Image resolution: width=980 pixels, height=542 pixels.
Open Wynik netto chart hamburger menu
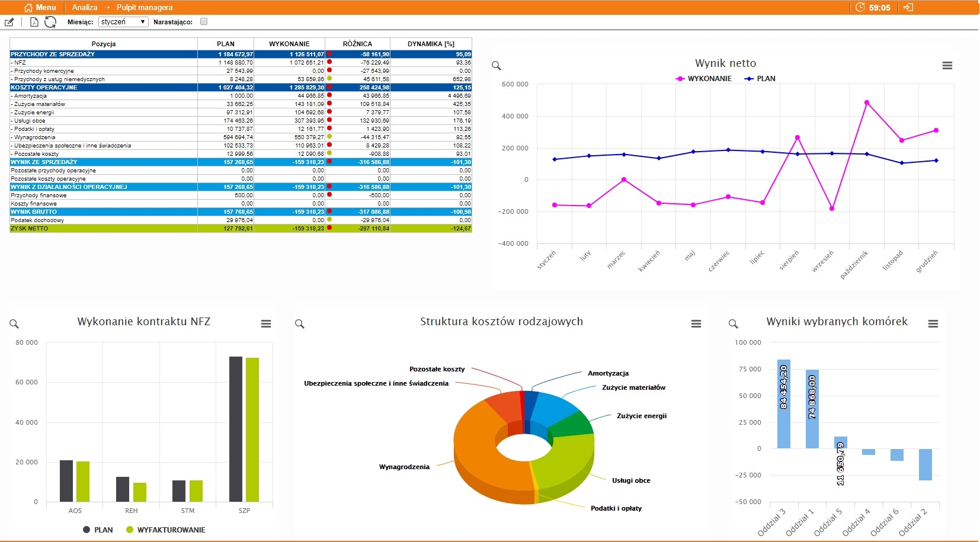pyautogui.click(x=947, y=66)
